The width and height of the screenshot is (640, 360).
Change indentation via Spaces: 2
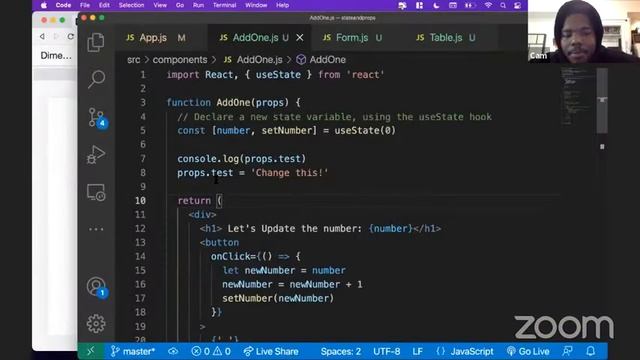(340, 351)
